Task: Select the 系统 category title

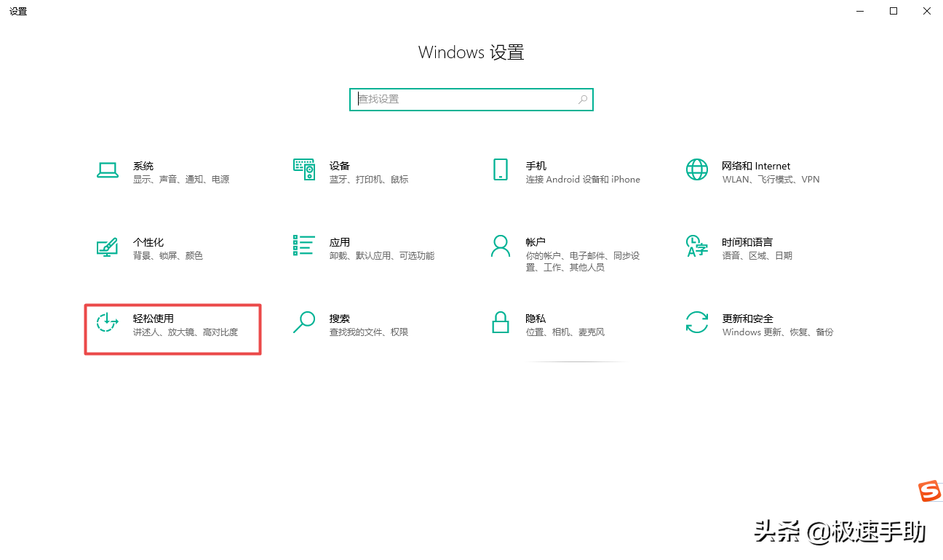Action: coord(143,166)
